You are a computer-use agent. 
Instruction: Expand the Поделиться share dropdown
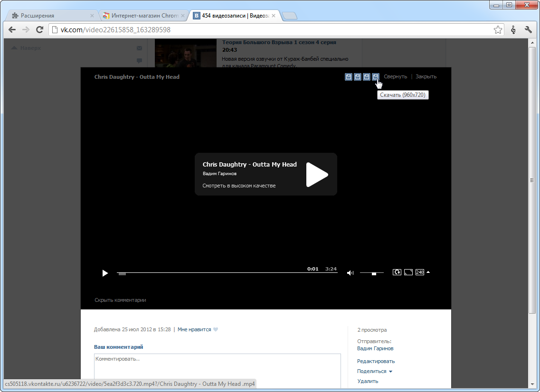375,371
